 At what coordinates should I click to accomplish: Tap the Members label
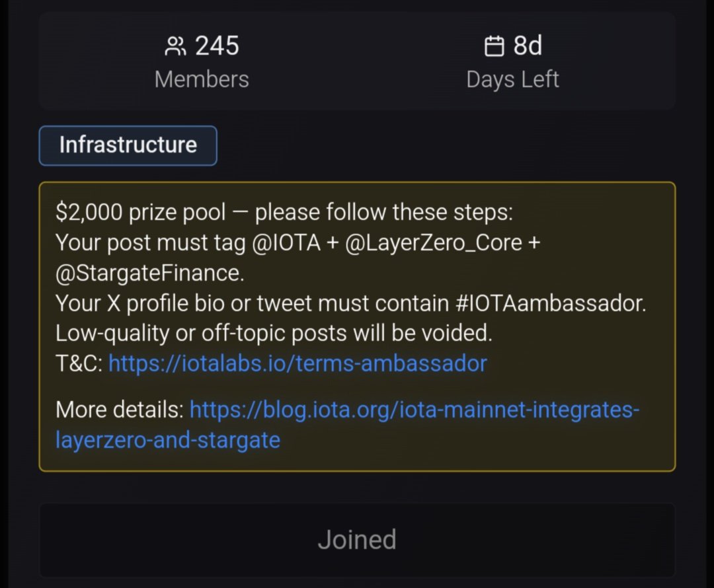pos(202,79)
